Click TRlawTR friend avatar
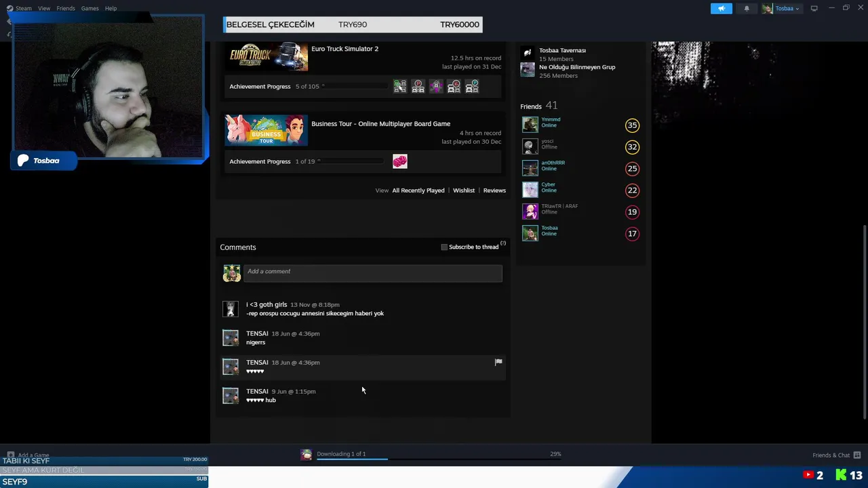The image size is (868, 488). [x=530, y=211]
